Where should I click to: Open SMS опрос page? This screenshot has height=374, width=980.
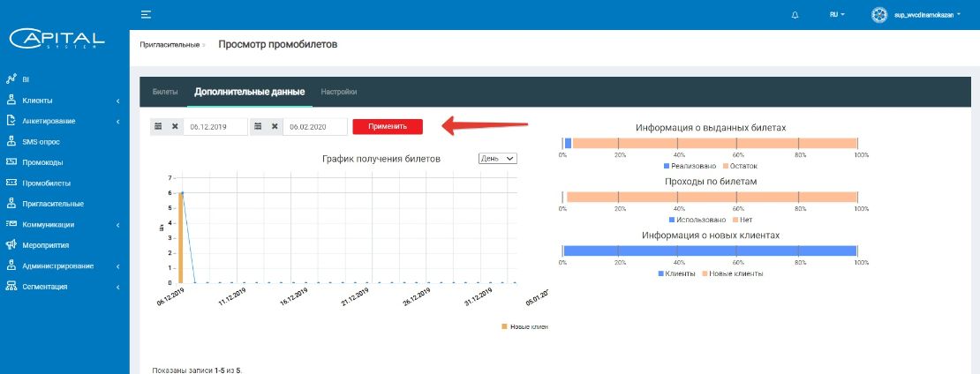(41, 142)
